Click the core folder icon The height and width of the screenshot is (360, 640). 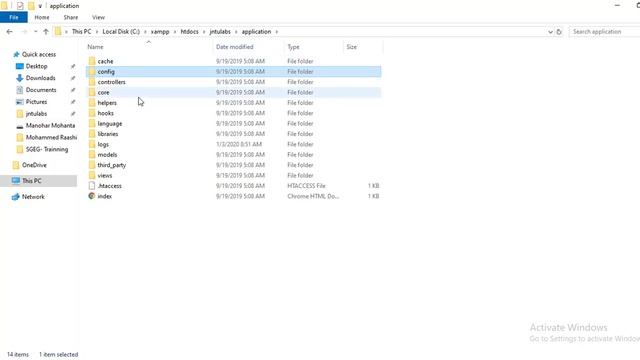[x=92, y=92]
